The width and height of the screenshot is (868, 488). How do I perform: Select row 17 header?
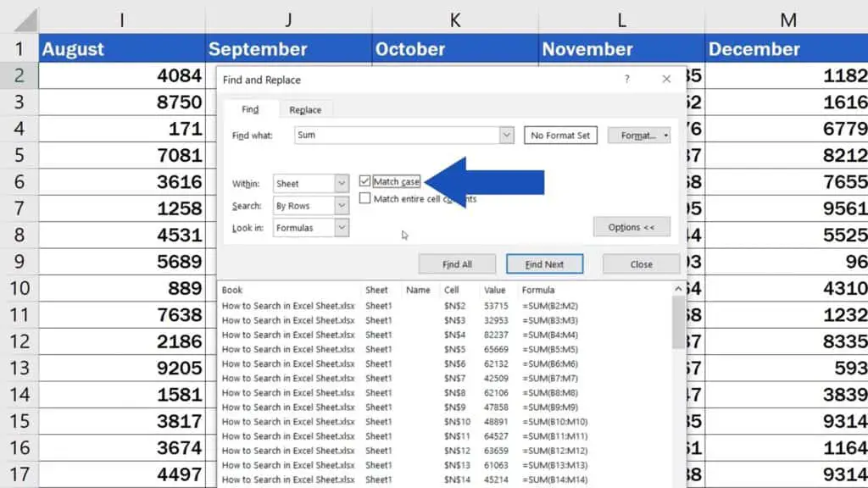pyautogui.click(x=19, y=474)
